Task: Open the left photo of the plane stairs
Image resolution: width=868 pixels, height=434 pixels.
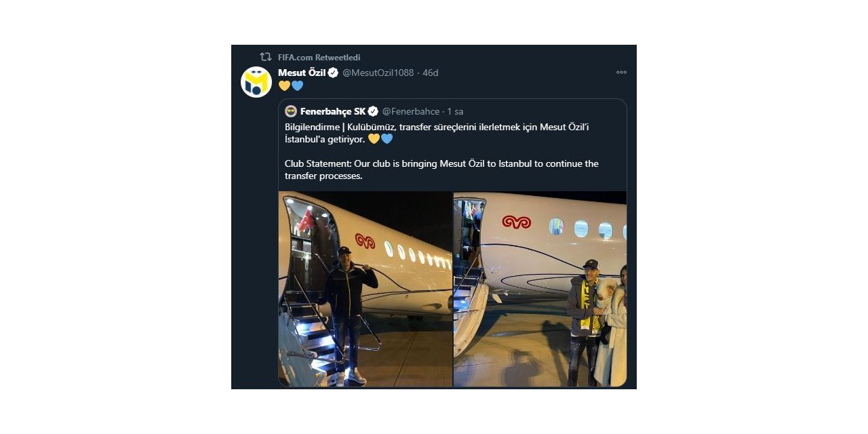Action: coord(366,289)
